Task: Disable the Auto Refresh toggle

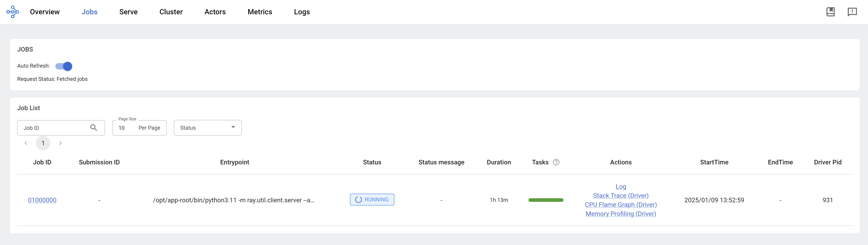Action: pyautogui.click(x=64, y=66)
